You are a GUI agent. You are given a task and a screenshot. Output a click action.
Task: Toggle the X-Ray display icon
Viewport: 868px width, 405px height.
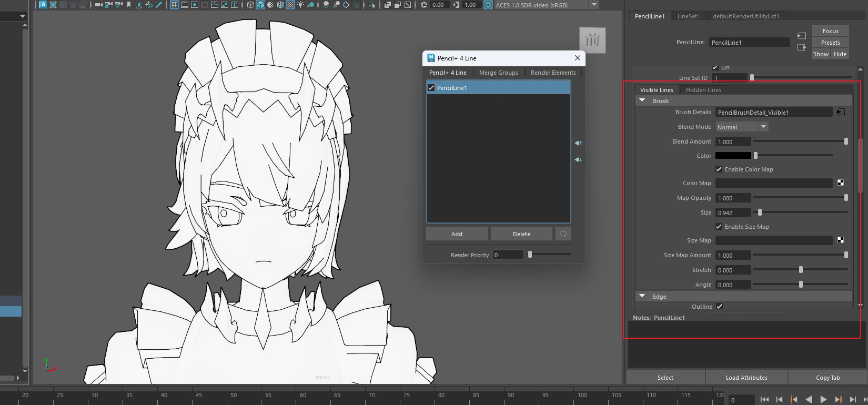pos(388,5)
